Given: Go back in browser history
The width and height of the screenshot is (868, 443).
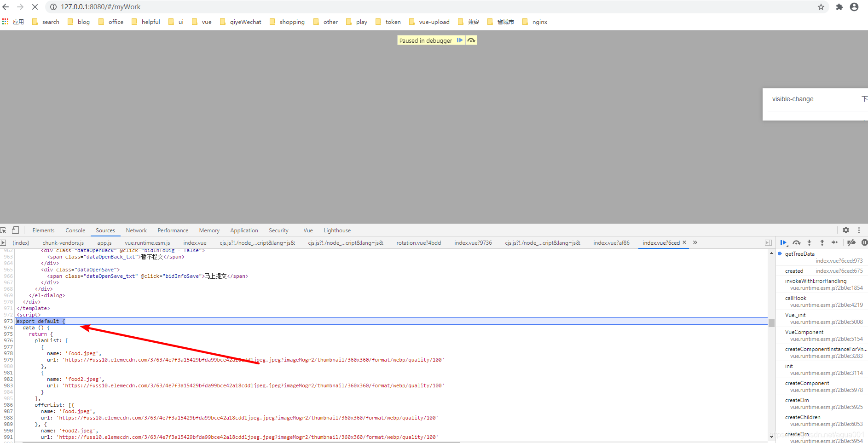Looking at the screenshot, I should click(6, 7).
